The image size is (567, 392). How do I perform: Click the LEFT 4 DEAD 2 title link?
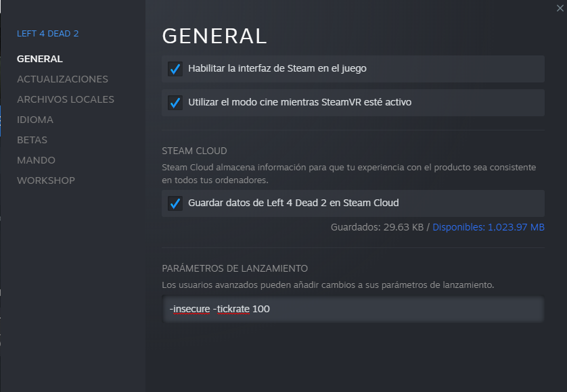click(x=47, y=33)
